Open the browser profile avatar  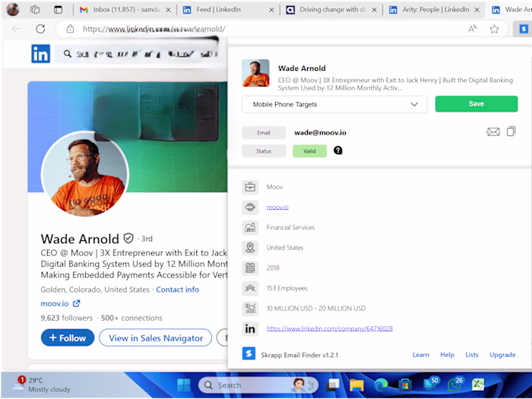coord(13,9)
